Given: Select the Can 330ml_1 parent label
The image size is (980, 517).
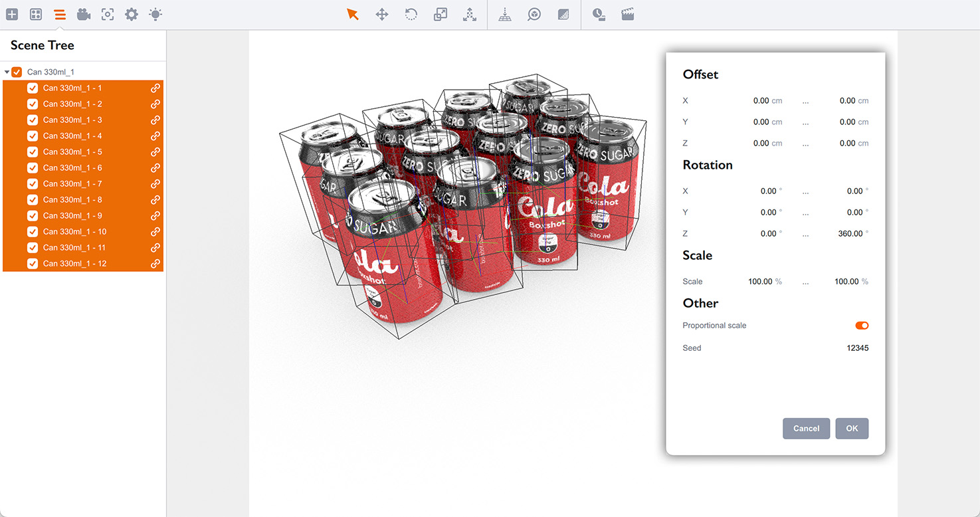Looking at the screenshot, I should coord(50,72).
